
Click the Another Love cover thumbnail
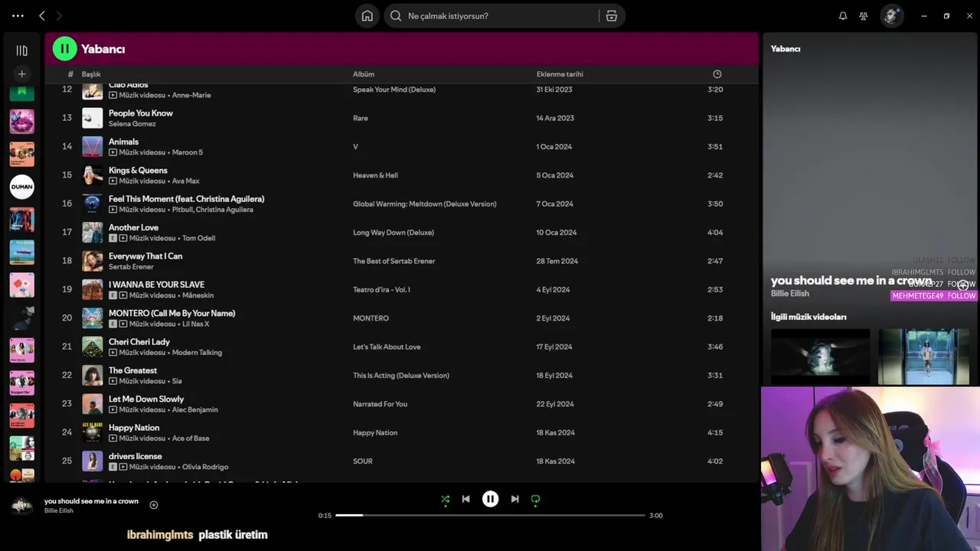pyautogui.click(x=92, y=232)
